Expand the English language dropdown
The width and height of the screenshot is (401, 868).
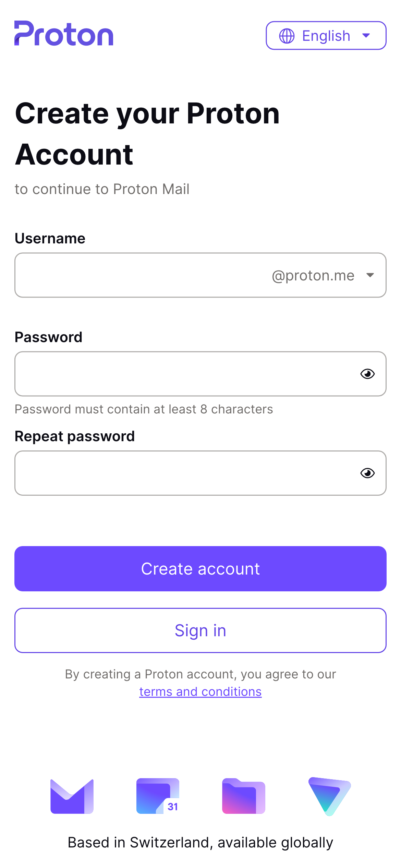click(x=325, y=35)
